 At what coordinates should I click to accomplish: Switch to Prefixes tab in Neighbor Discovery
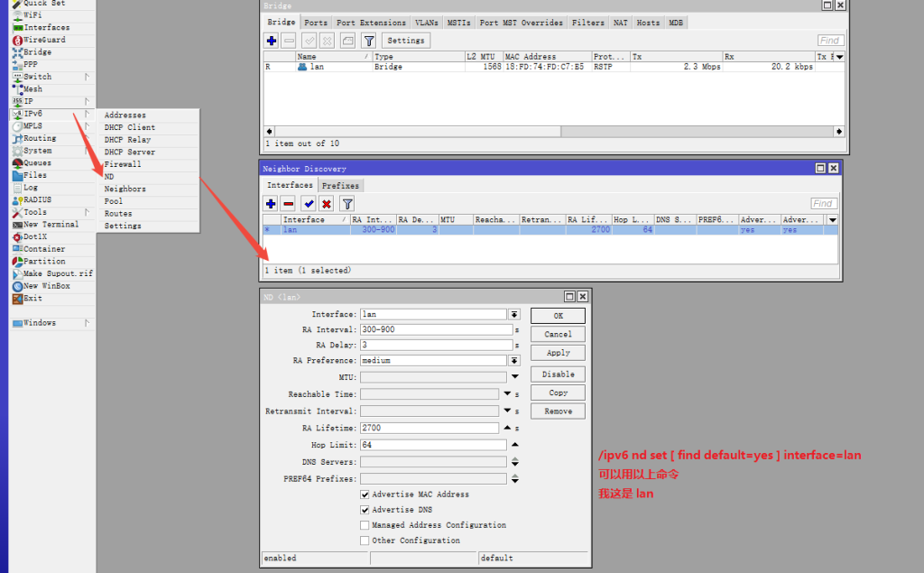tap(340, 186)
